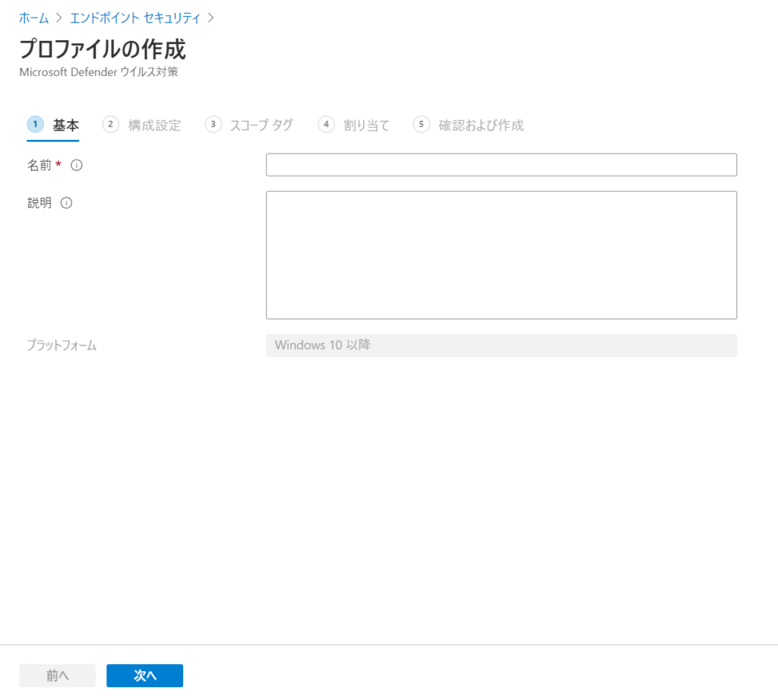Select step 4 circle icon for 割り当て
Image resolution: width=778 pixels, height=700 pixels.
[326, 124]
